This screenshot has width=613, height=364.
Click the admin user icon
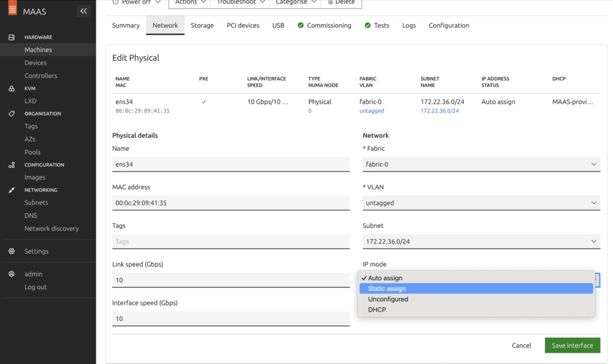[12, 274]
